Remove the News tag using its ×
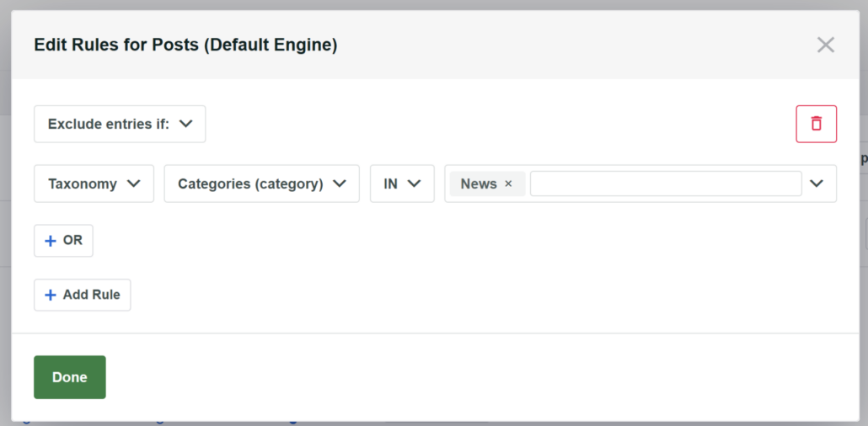The width and height of the screenshot is (868, 426). click(508, 184)
